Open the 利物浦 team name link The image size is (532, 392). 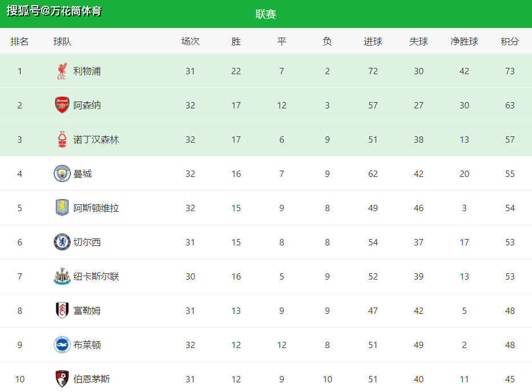(87, 71)
